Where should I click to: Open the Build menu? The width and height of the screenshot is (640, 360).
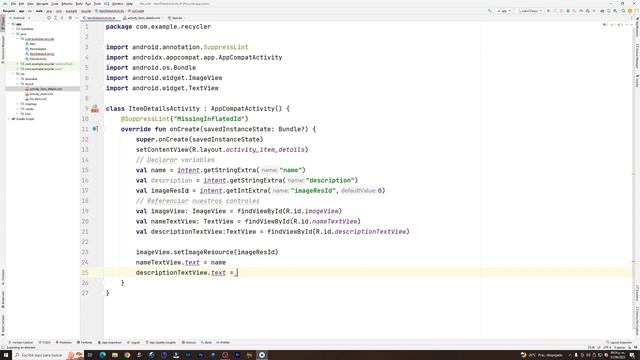[79, 4]
